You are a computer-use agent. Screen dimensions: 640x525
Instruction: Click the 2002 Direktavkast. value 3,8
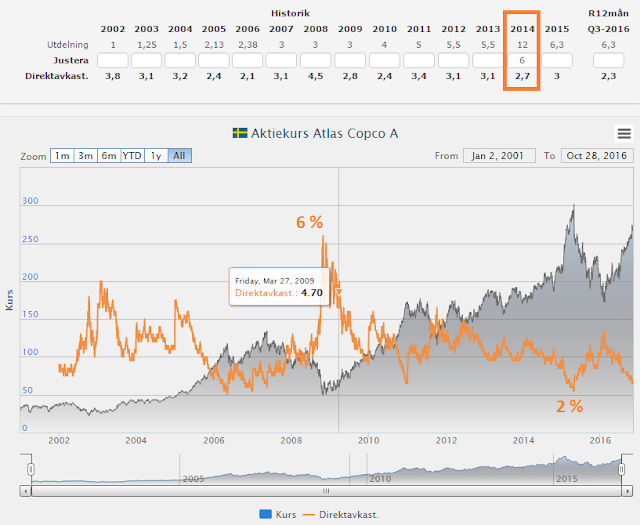(113, 76)
